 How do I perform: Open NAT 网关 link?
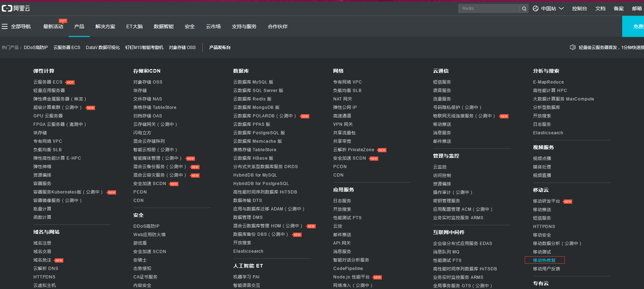click(343, 99)
